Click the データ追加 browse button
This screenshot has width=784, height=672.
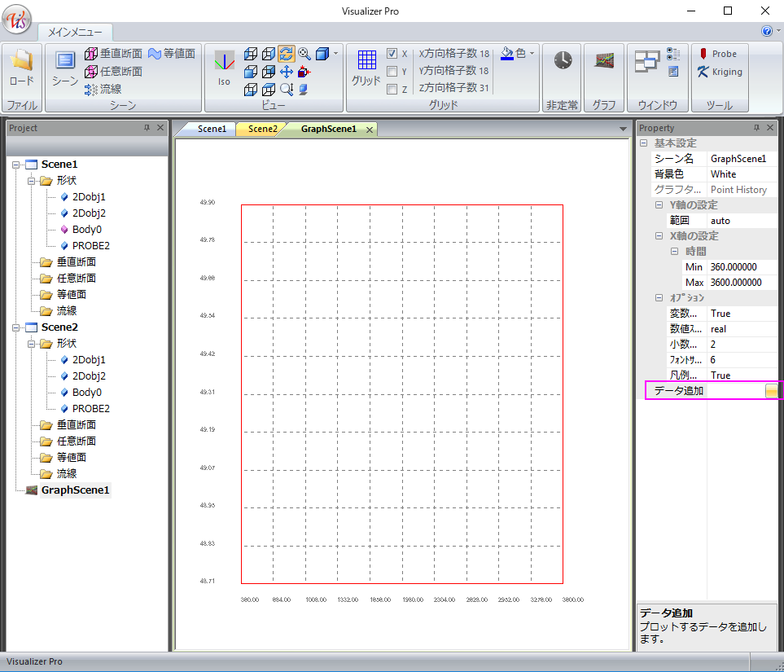(x=770, y=392)
